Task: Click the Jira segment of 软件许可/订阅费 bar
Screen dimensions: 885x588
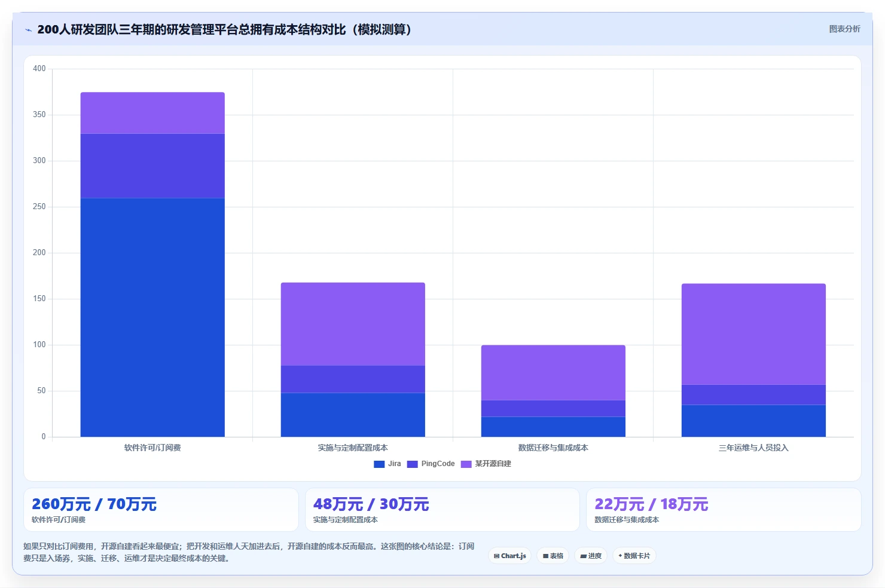Action: pyautogui.click(x=152, y=317)
